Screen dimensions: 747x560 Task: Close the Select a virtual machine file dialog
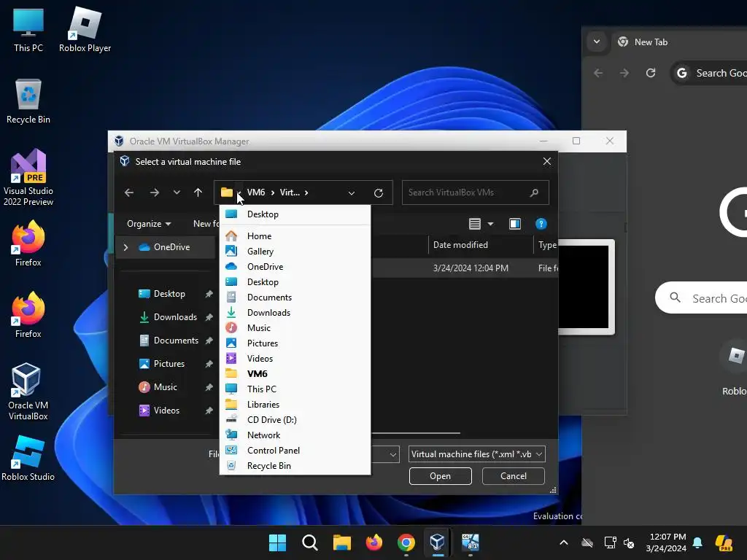point(547,161)
